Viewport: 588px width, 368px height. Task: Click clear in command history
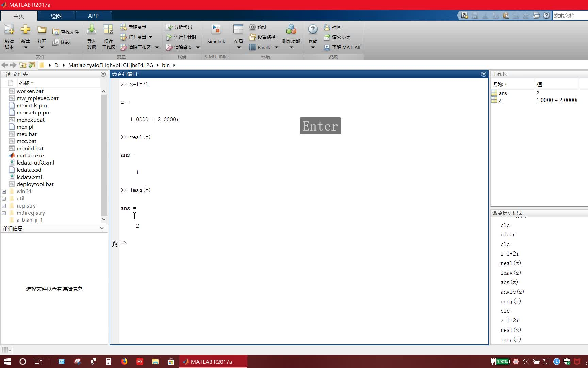click(x=508, y=234)
